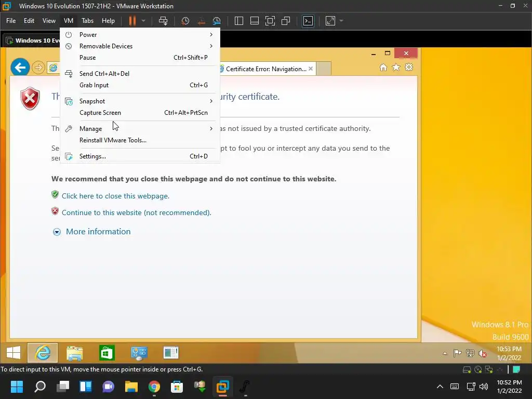
Task: Open the pause button dropdown arrow
Action: click(x=143, y=21)
